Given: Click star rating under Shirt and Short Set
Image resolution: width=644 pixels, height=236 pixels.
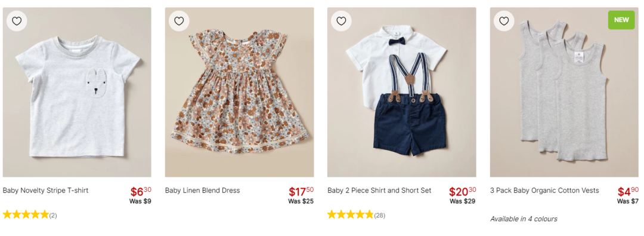Looking at the screenshot, I should coord(351,214).
